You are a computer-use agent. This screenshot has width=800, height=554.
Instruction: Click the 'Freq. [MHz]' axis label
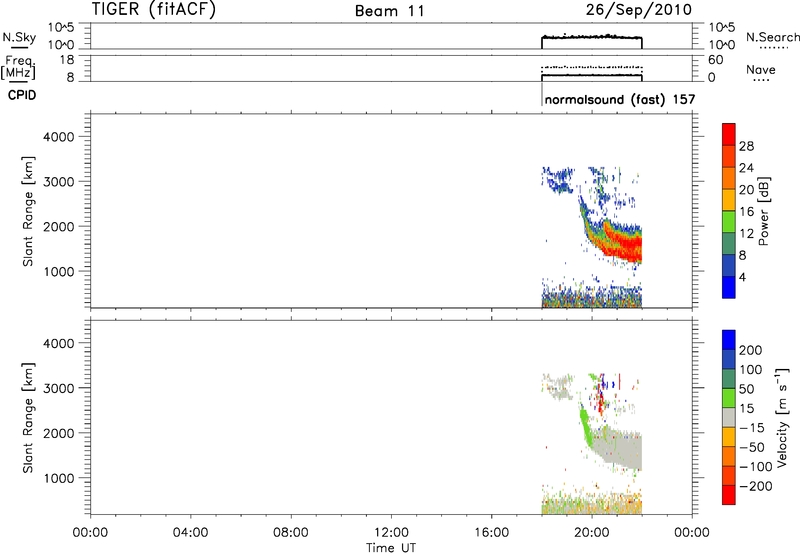[x=19, y=67]
